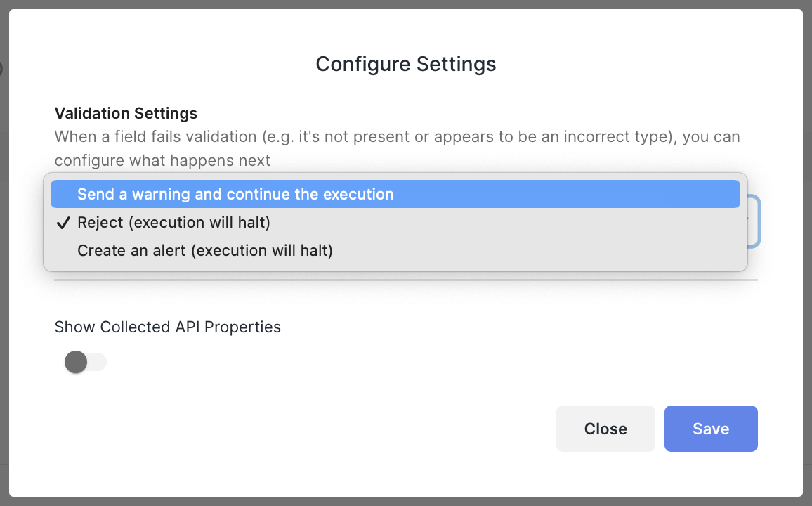
Task: Click the "Show Collected API Properties" label
Action: 168,327
